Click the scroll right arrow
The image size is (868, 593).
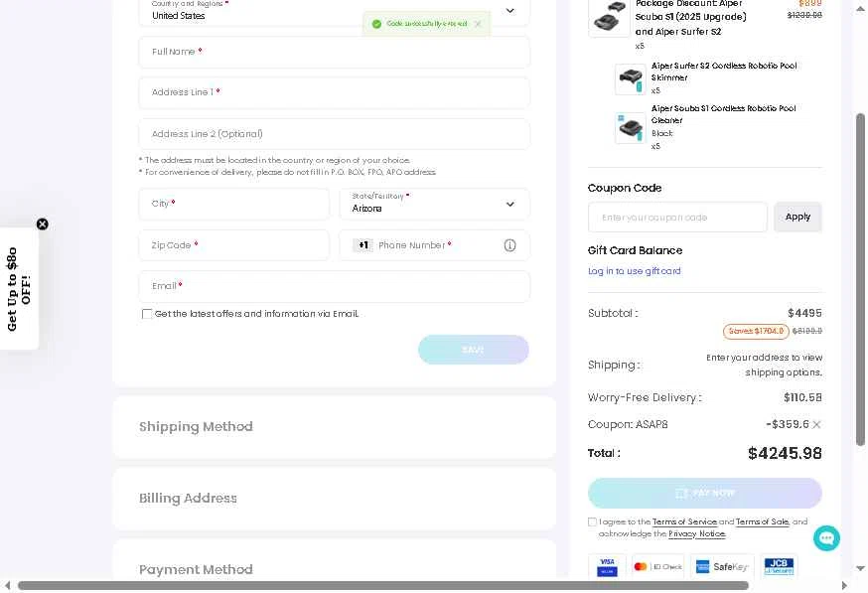tap(843, 586)
